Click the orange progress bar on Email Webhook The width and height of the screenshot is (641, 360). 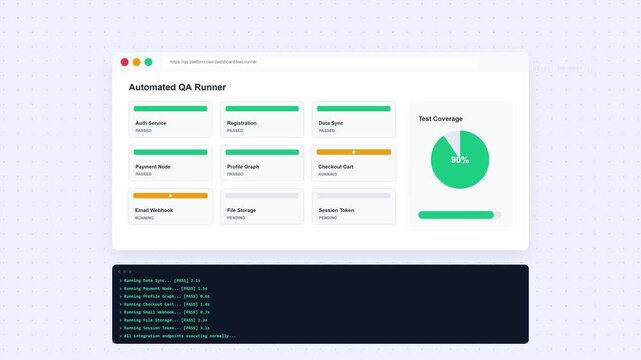click(x=170, y=196)
